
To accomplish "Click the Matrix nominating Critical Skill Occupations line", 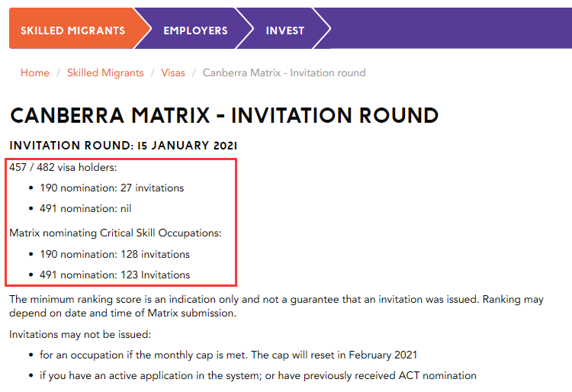I will click(115, 233).
